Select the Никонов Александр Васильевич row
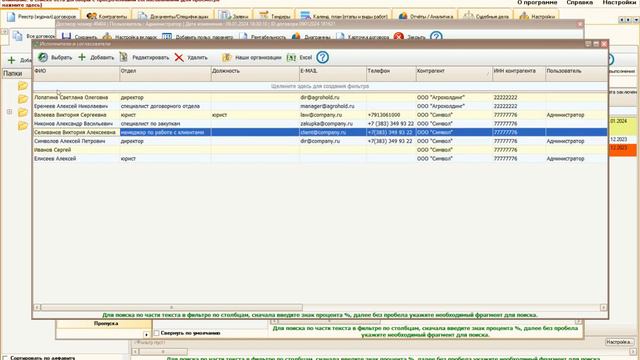This screenshot has width=640, height=360. (x=320, y=124)
